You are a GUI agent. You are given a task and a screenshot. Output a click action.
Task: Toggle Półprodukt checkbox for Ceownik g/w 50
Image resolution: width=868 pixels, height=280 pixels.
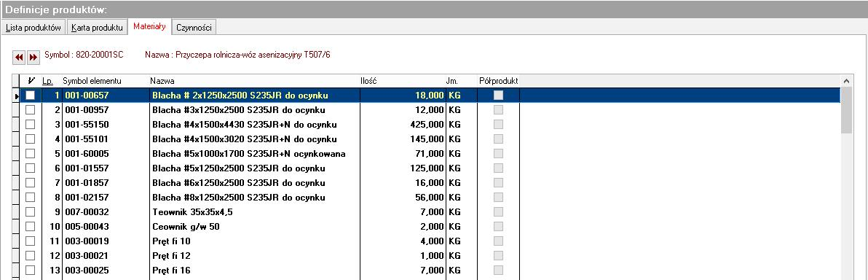pyautogui.click(x=499, y=226)
